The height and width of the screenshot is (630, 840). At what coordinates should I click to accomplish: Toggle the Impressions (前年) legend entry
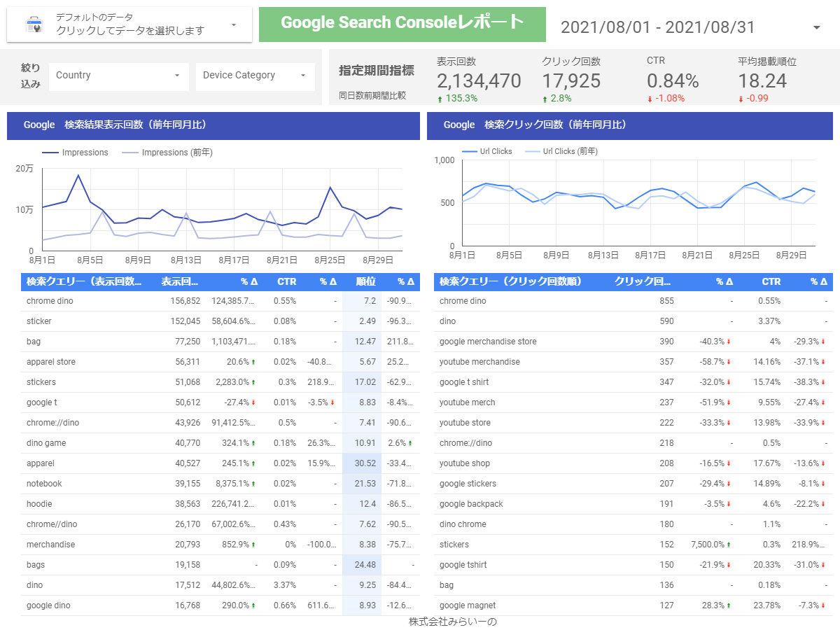tap(167, 152)
